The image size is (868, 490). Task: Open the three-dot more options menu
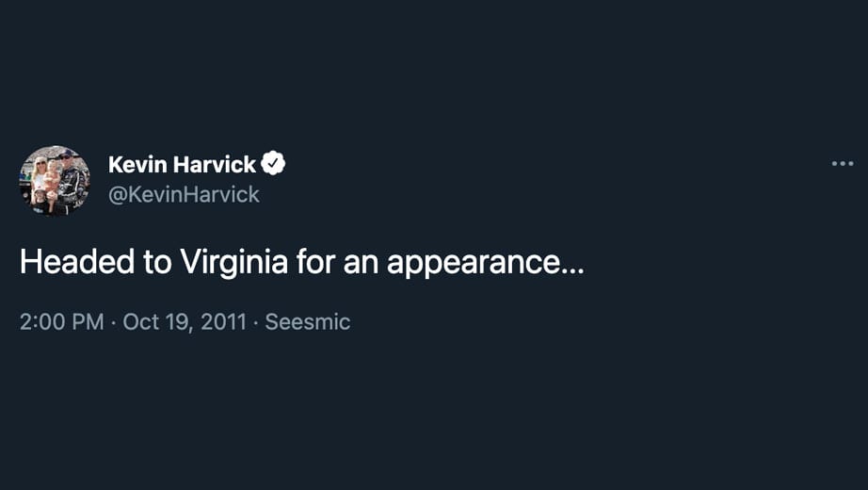pyautogui.click(x=842, y=164)
